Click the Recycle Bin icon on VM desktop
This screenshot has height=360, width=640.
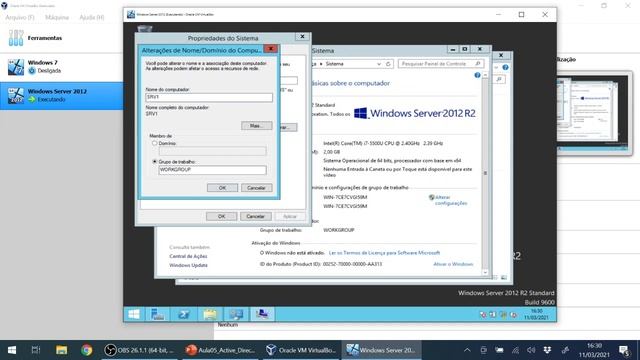point(144,28)
